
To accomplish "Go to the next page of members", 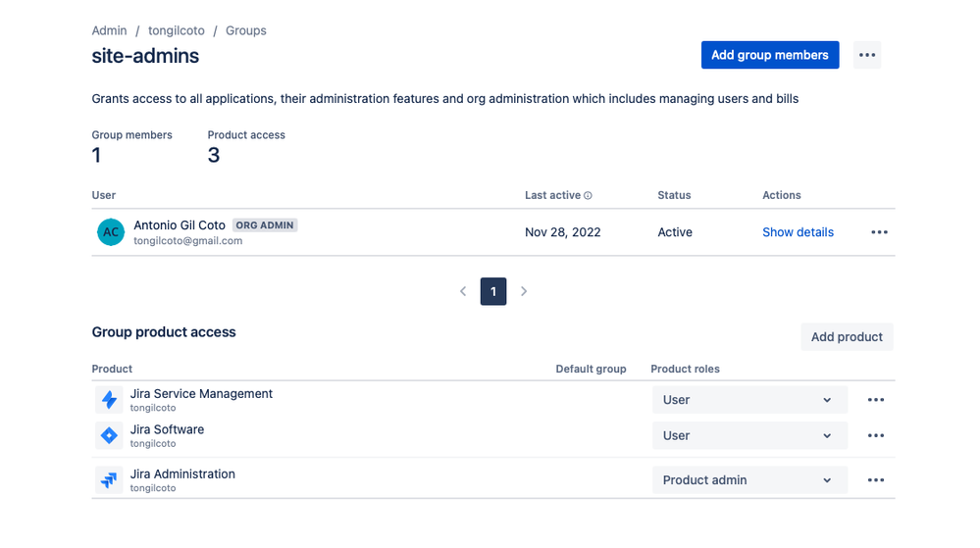I will pyautogui.click(x=524, y=291).
